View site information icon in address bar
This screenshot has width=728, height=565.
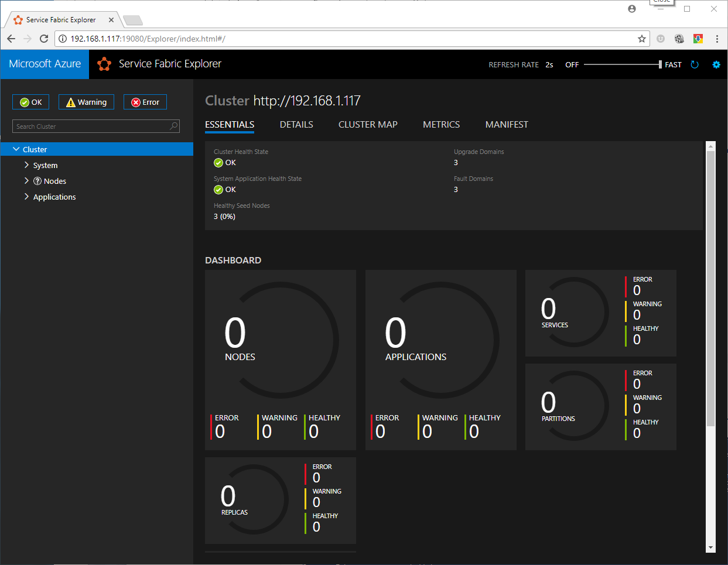pyautogui.click(x=63, y=39)
